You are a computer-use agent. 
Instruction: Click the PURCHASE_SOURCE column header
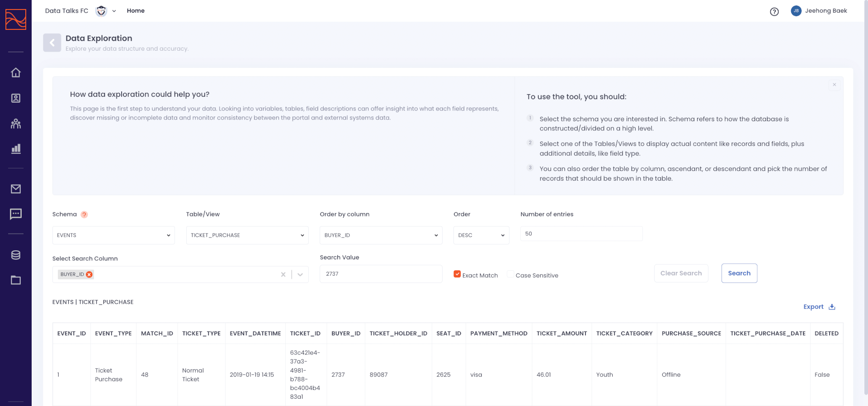point(691,334)
